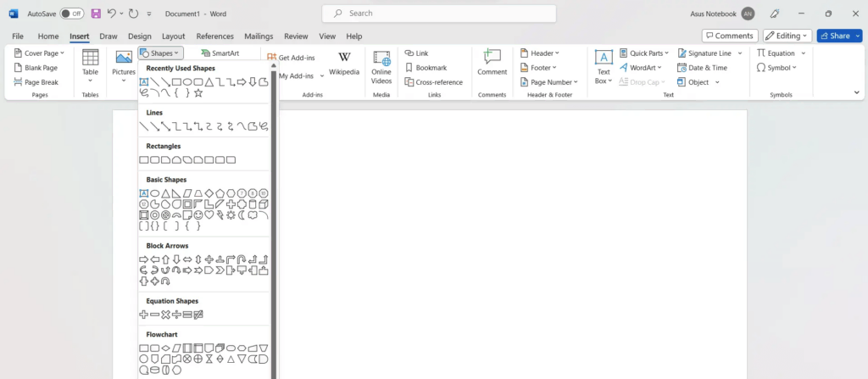
Task: Insert a Table from the ribbon
Action: tap(90, 63)
